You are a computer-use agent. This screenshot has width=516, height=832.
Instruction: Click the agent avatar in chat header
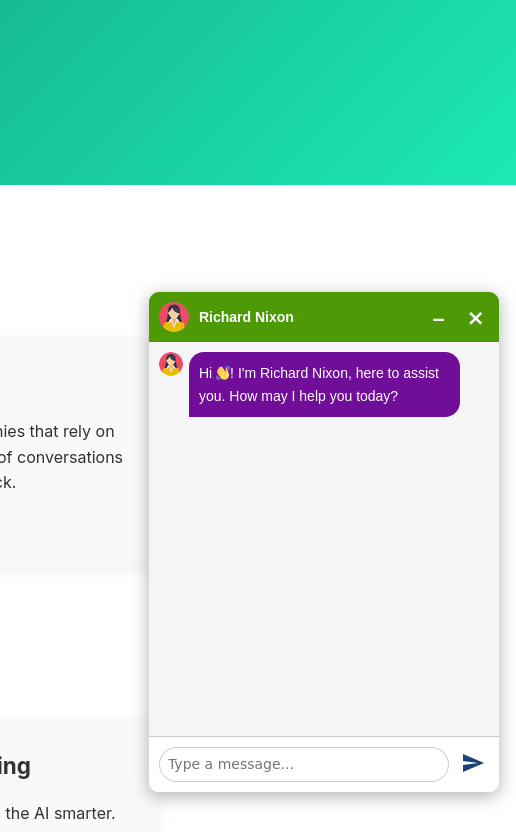[174, 317]
